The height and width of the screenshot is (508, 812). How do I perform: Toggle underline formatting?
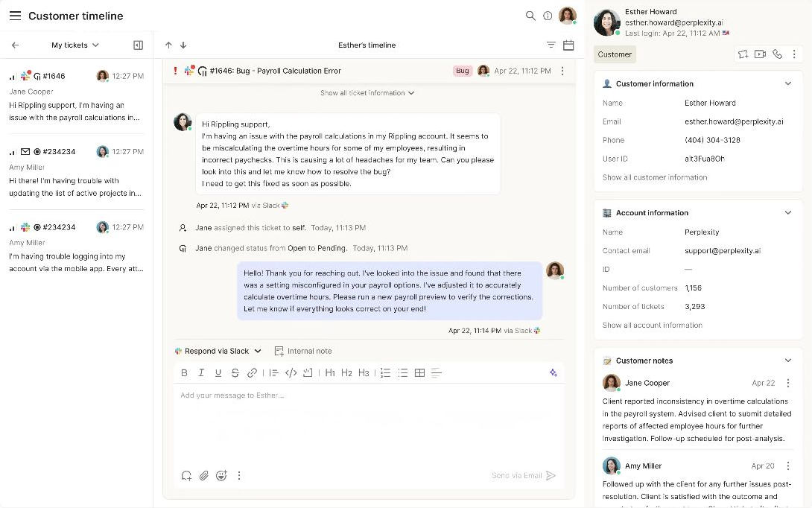click(218, 373)
